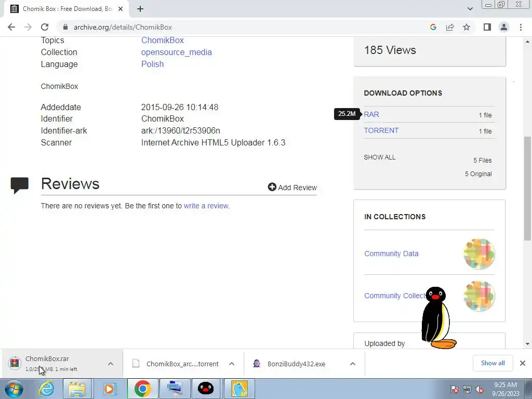Close the Chomik Box tab
The width and height of the screenshot is (532, 399).
(121, 9)
